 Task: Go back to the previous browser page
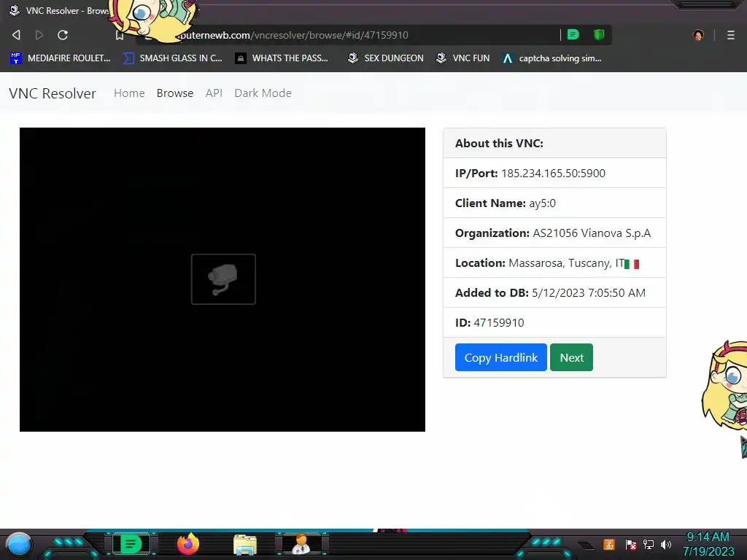pyautogui.click(x=16, y=35)
